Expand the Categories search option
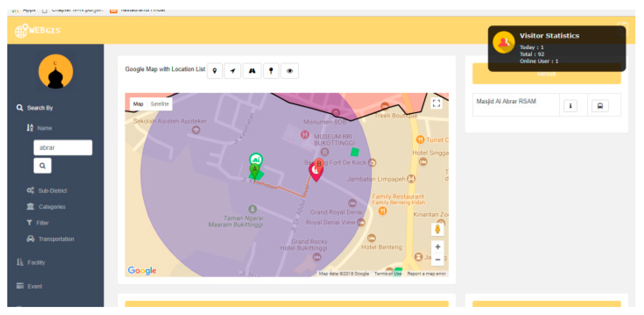 pos(52,207)
